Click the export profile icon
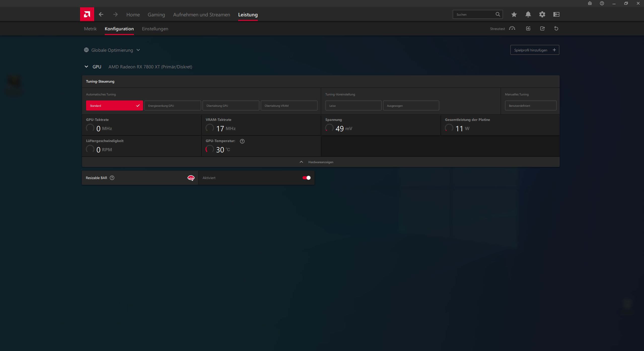 click(542, 28)
